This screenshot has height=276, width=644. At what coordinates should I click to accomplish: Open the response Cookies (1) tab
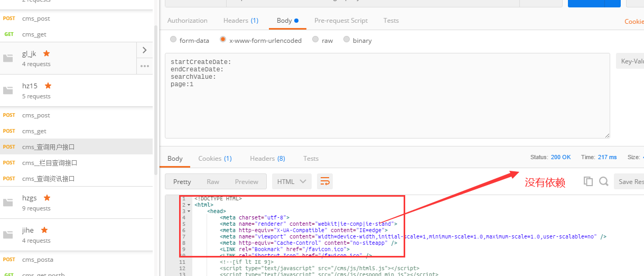pos(215,158)
